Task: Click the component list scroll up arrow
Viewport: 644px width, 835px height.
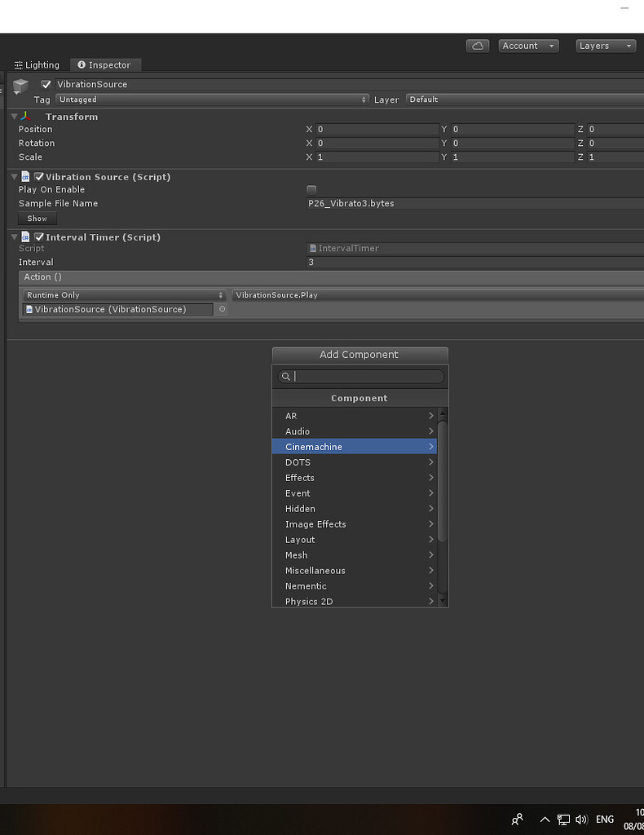Action: [443, 413]
